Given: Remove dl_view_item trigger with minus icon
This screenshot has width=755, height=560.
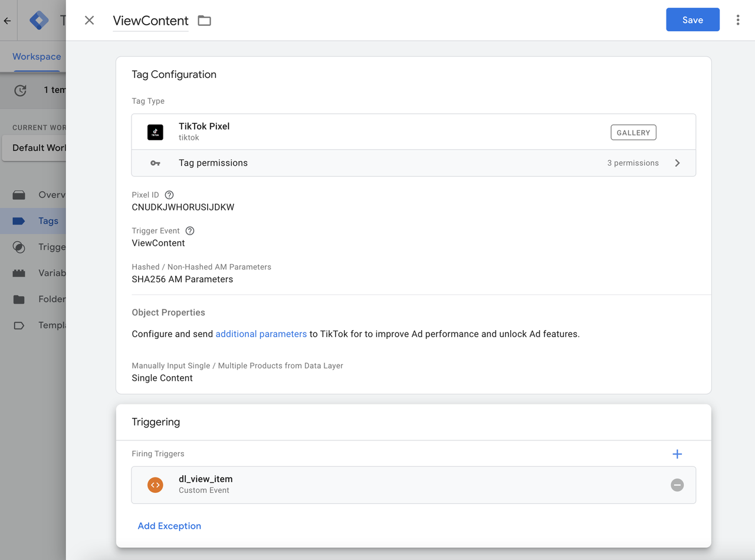Looking at the screenshot, I should tap(677, 485).
